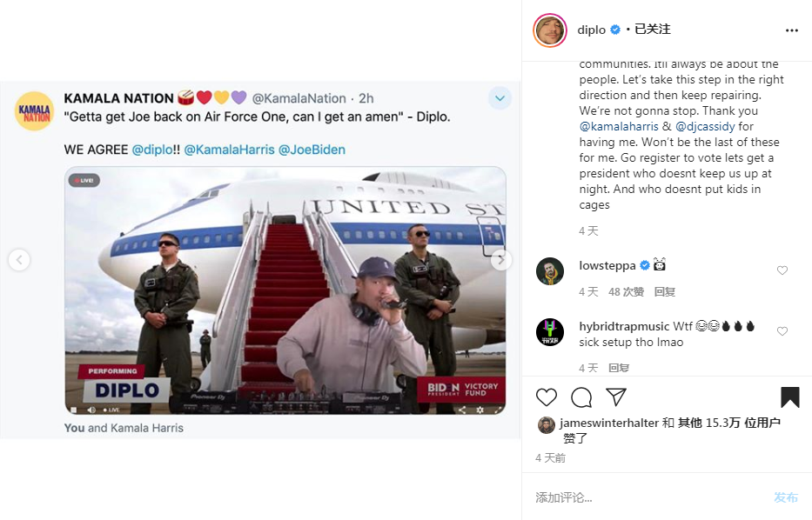Image resolution: width=812 pixels, height=520 pixels.
Task: Like hybridtrapmusic's comment
Action: click(782, 331)
